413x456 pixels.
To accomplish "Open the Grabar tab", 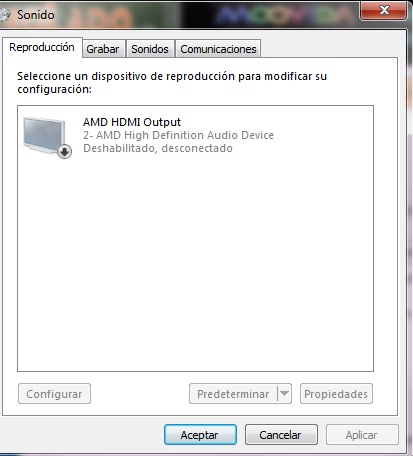I will 103,49.
